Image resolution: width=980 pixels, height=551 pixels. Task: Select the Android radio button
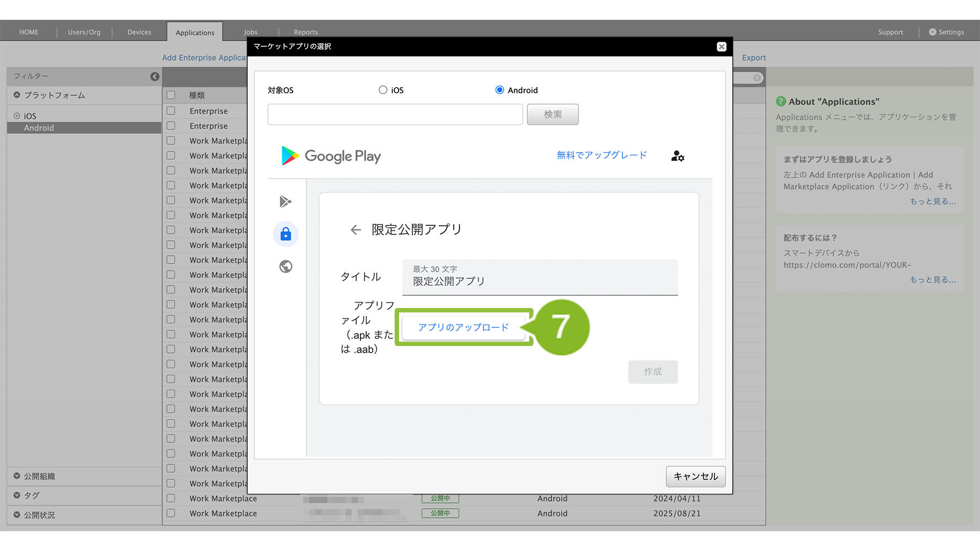(x=499, y=90)
